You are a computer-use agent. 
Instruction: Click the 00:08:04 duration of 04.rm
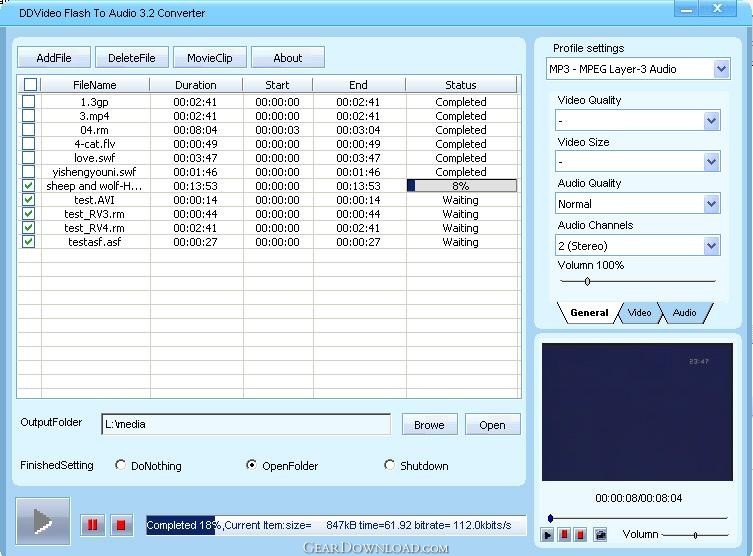(195, 130)
